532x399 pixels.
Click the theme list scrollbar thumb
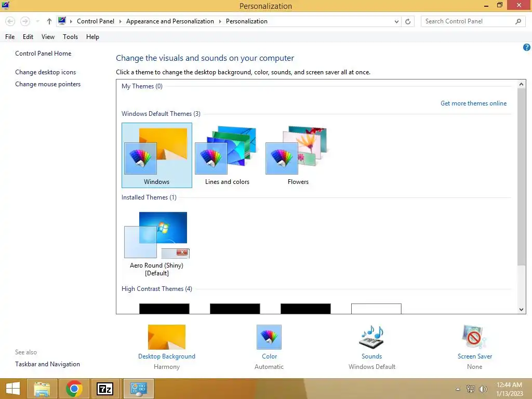pyautogui.click(x=522, y=177)
